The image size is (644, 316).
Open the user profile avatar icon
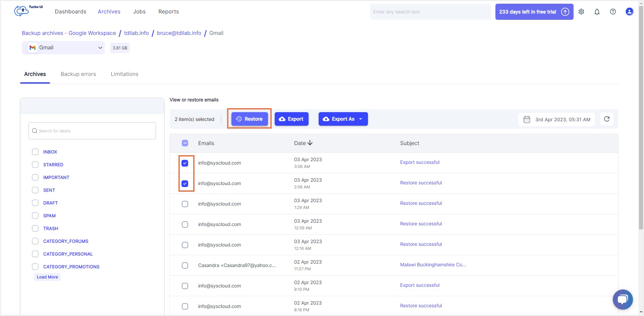(x=629, y=11)
